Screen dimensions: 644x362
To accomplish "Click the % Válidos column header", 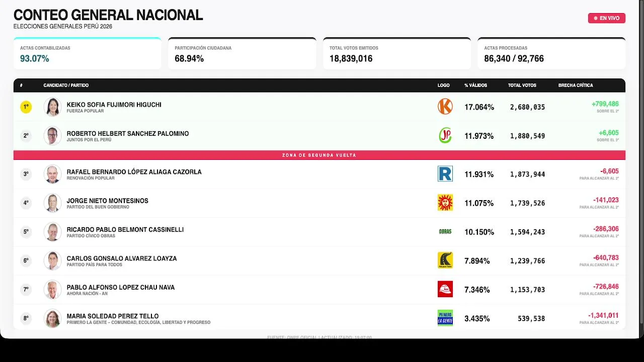I will (475, 85).
